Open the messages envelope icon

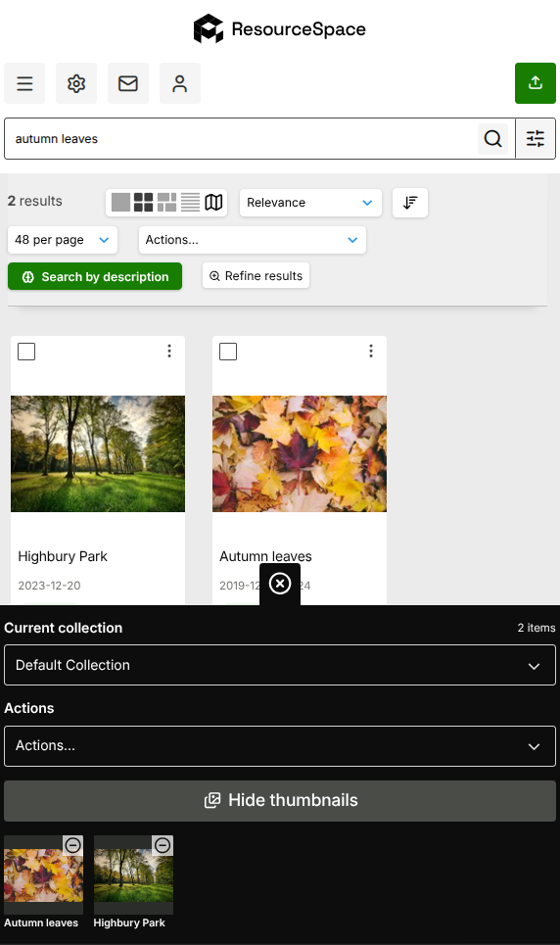(128, 83)
